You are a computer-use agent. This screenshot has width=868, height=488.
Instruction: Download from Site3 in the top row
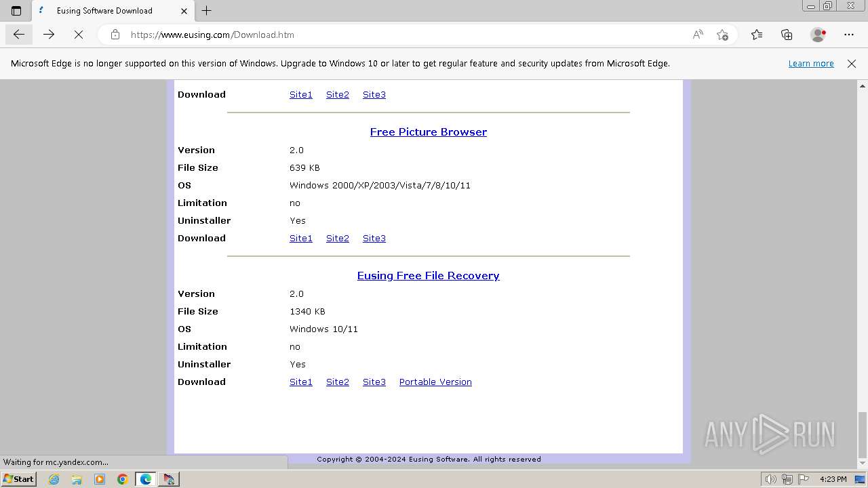[374, 95]
